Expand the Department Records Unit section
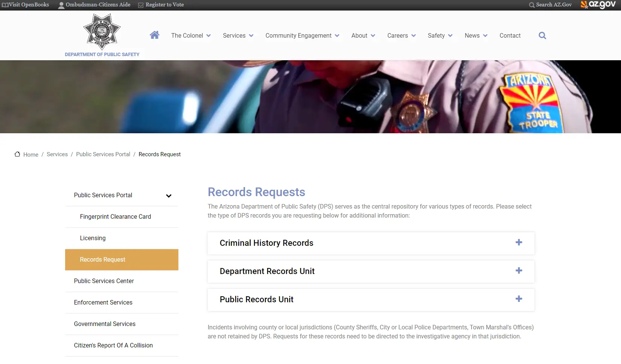Image resolution: width=621 pixels, height=364 pixels. pyautogui.click(x=519, y=271)
